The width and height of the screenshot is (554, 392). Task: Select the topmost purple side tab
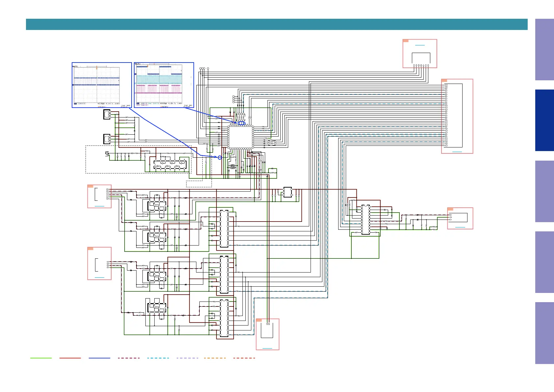pyautogui.click(x=544, y=49)
